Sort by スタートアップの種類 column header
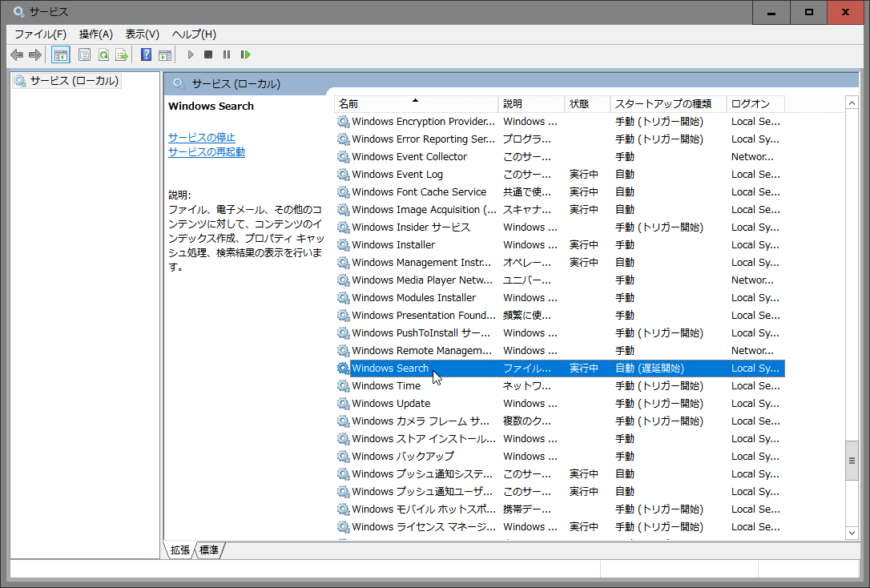Image resolution: width=870 pixels, height=588 pixels. [667, 104]
